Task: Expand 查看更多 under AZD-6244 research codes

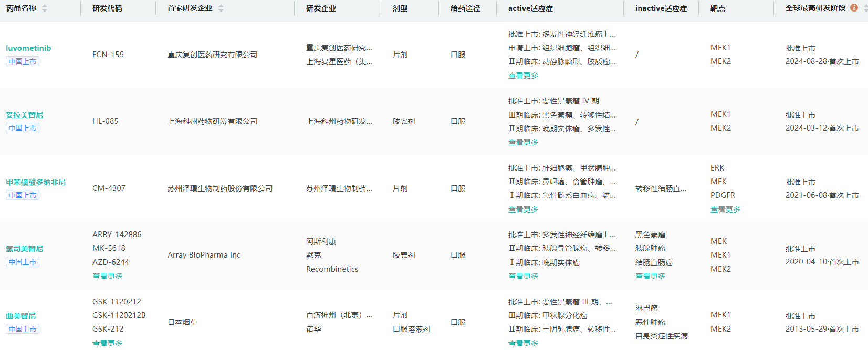Action: pos(107,276)
